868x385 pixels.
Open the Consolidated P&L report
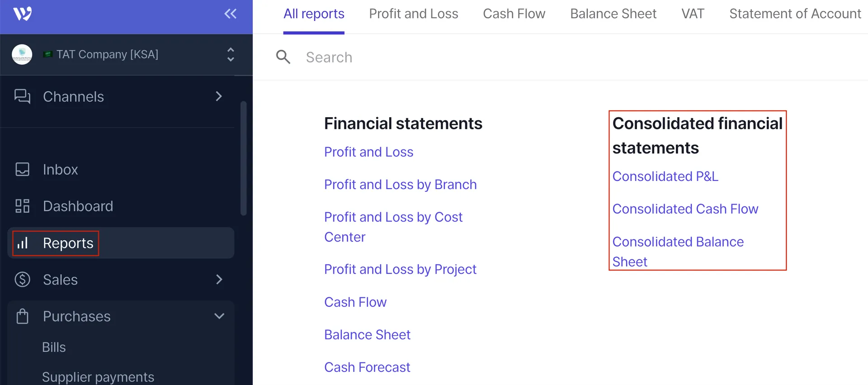pyautogui.click(x=665, y=176)
